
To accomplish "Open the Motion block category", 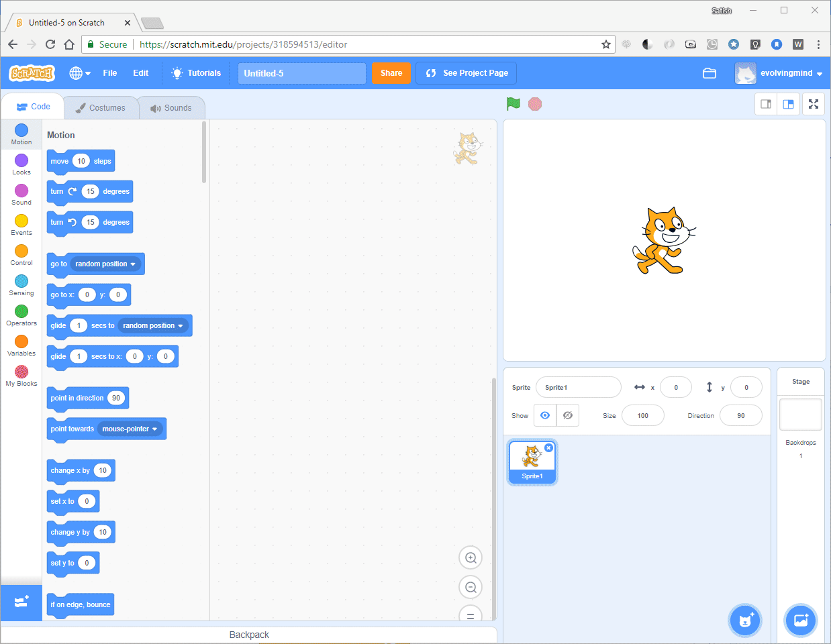I will pos(21,134).
